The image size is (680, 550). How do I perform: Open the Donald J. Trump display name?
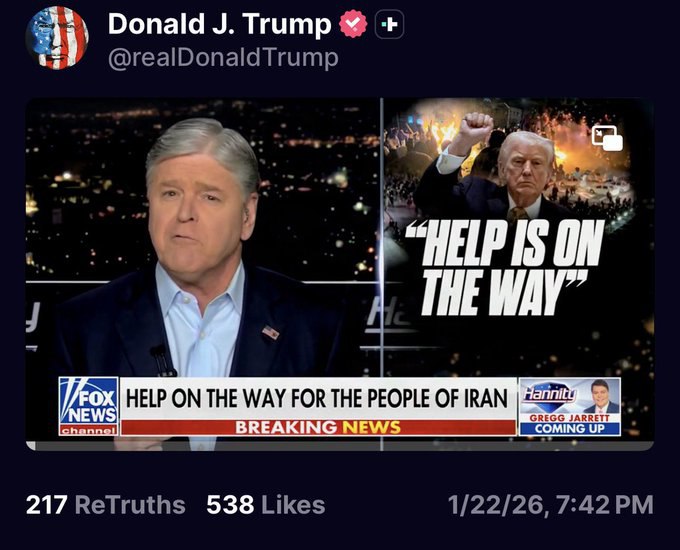click(x=219, y=24)
